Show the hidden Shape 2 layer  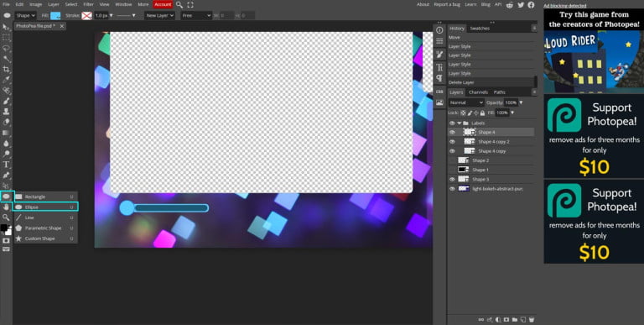point(452,160)
